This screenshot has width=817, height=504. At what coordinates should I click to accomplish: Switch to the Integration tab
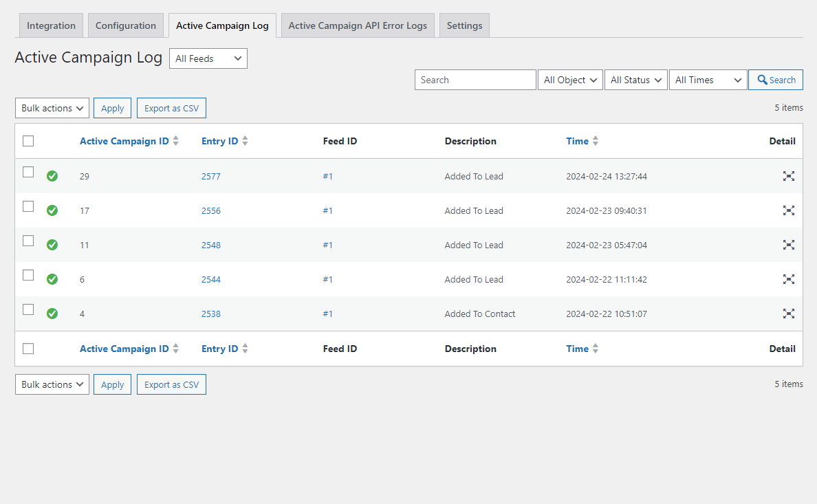[x=51, y=25]
